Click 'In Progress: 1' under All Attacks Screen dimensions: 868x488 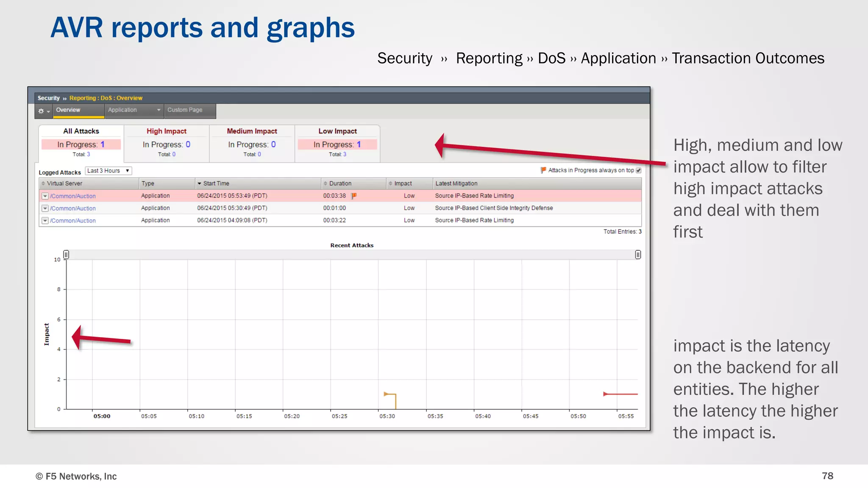point(81,144)
